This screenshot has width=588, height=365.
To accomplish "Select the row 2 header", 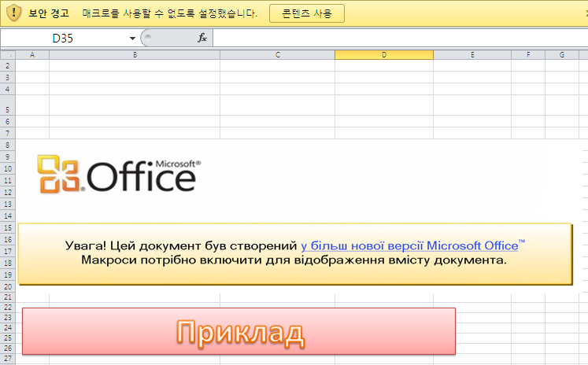I will pos(8,65).
